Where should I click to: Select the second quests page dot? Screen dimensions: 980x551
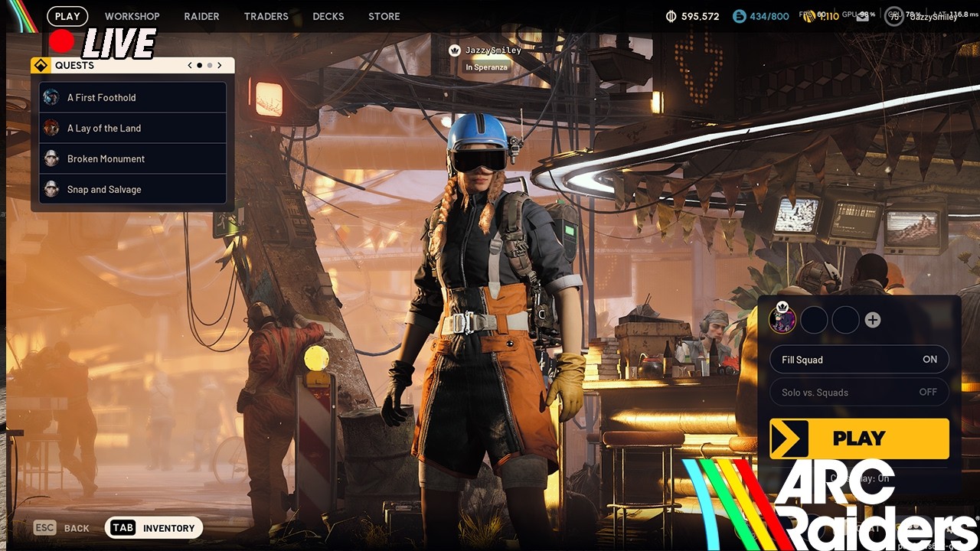coord(210,66)
